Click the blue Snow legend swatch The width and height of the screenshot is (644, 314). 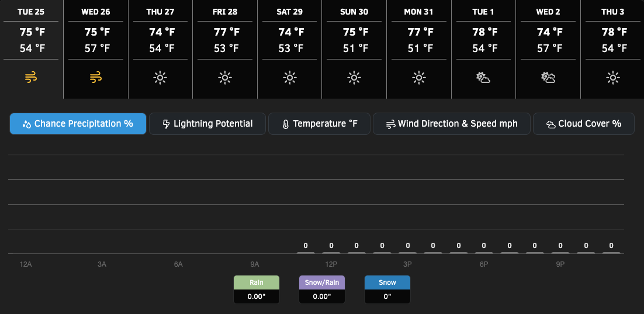point(387,282)
